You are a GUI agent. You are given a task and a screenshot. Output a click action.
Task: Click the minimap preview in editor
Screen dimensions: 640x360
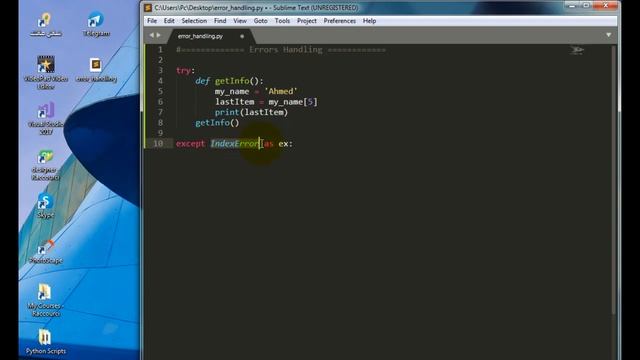click(577, 50)
